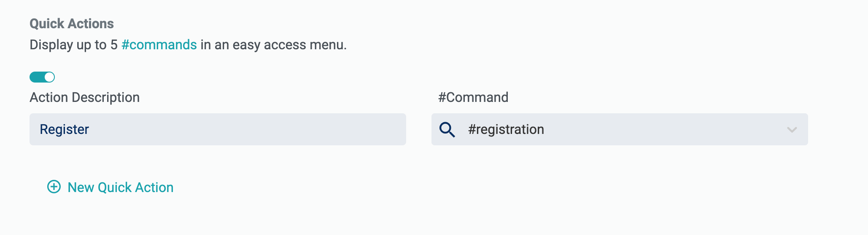Select the Quick Actions heading
Image resolution: width=868 pixels, height=235 pixels.
click(72, 24)
